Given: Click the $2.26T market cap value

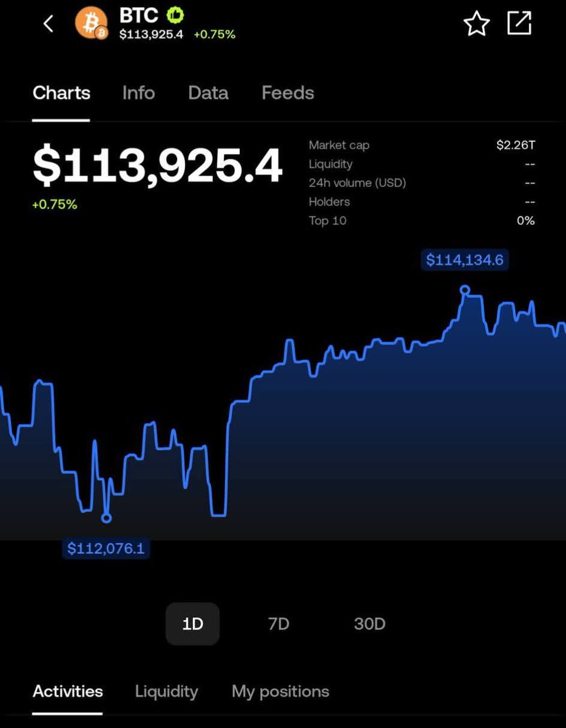Looking at the screenshot, I should (x=516, y=145).
